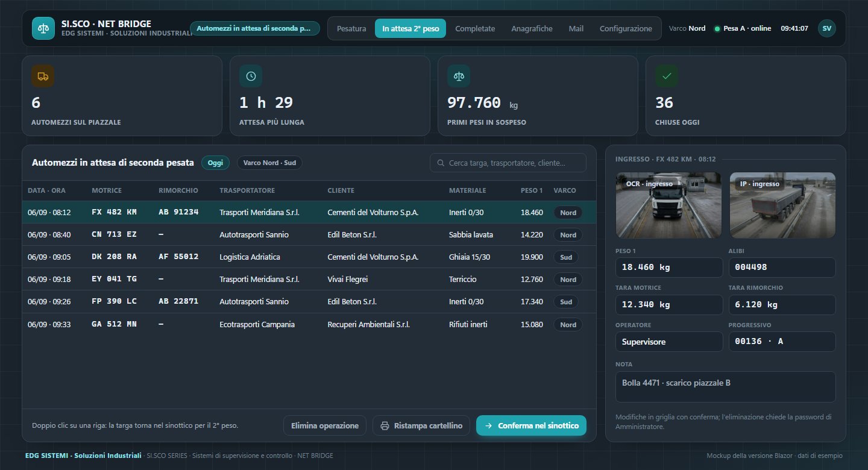Click the SV user avatar
This screenshot has height=470, width=868.
point(826,28)
